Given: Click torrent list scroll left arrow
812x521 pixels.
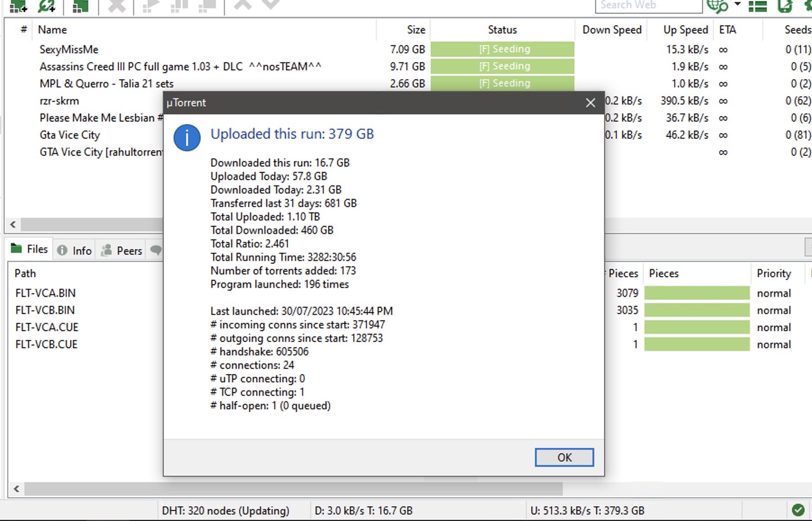Looking at the screenshot, I should coord(13,224).
